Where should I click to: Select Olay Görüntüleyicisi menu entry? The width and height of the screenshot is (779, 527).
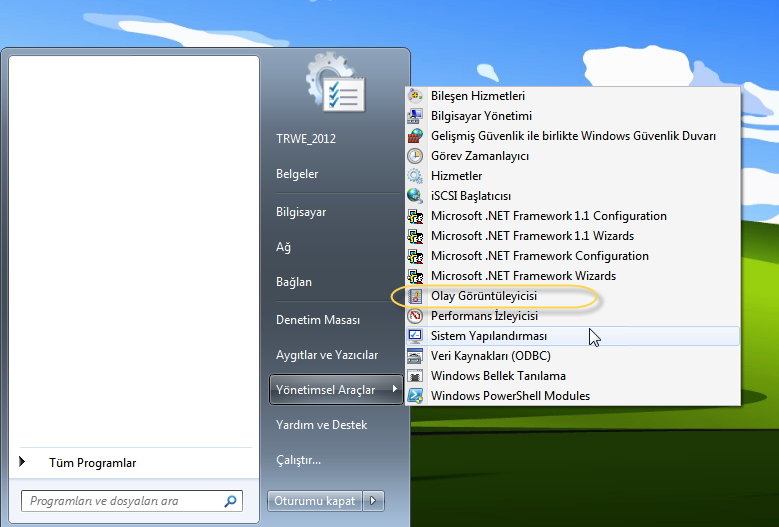point(573,296)
